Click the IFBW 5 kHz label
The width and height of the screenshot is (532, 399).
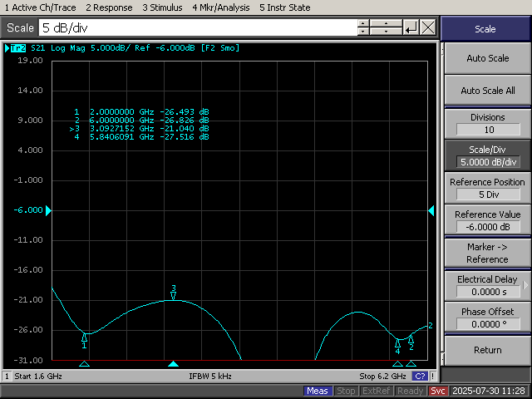(x=210, y=377)
